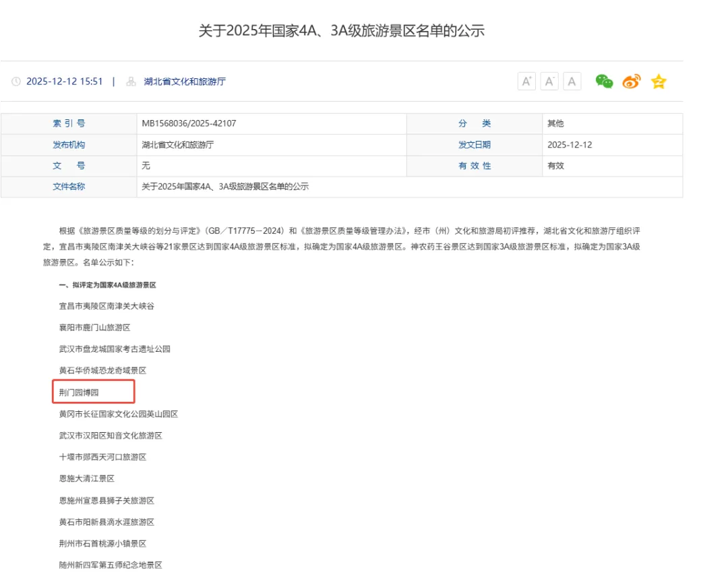Click 黄石华侨城恐龙奇域景区 list entry
The image size is (728, 573).
click(102, 371)
